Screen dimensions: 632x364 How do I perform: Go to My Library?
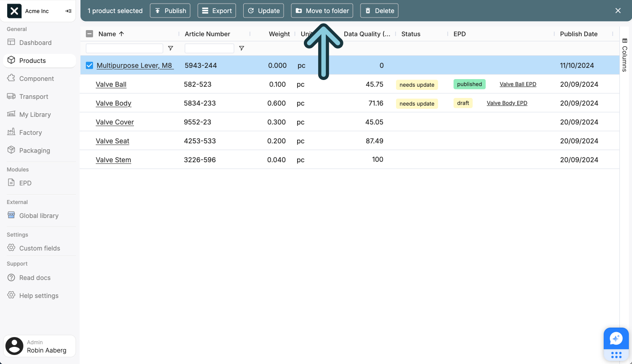[35, 114]
